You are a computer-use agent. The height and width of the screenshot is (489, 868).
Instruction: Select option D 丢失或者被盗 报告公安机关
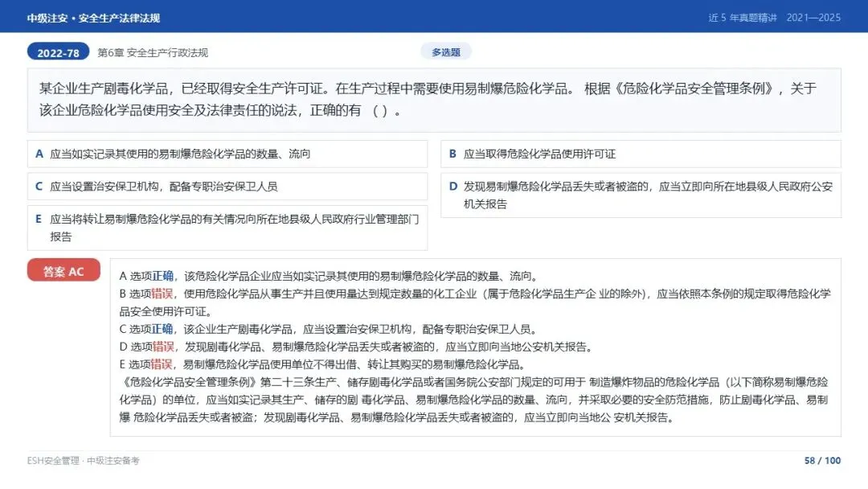click(641, 195)
